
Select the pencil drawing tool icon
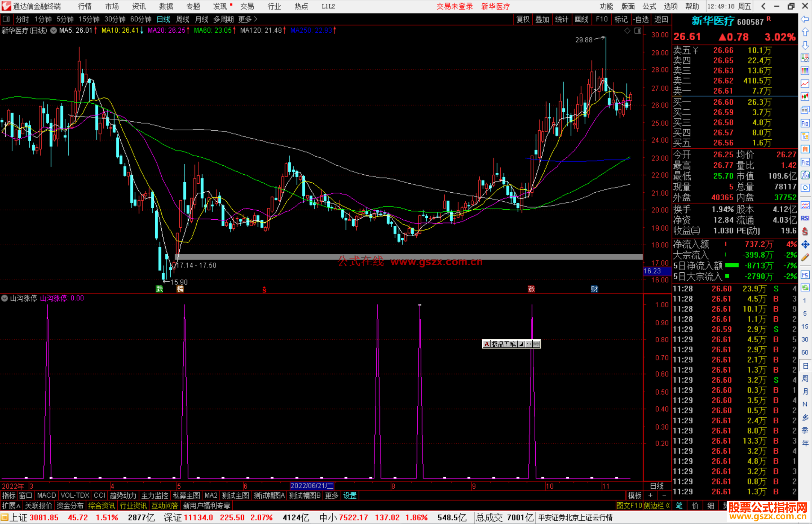point(805,257)
